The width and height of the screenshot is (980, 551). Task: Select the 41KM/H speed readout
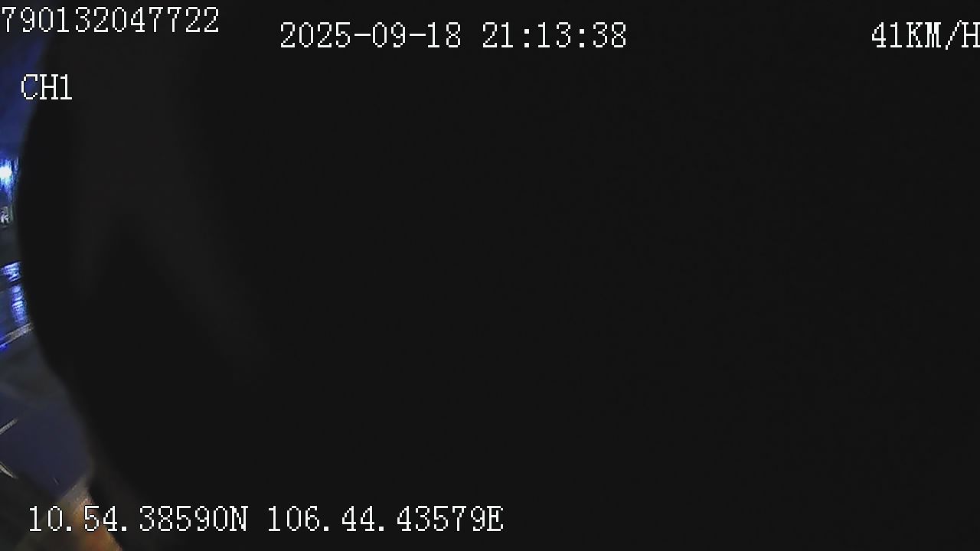[x=925, y=36]
